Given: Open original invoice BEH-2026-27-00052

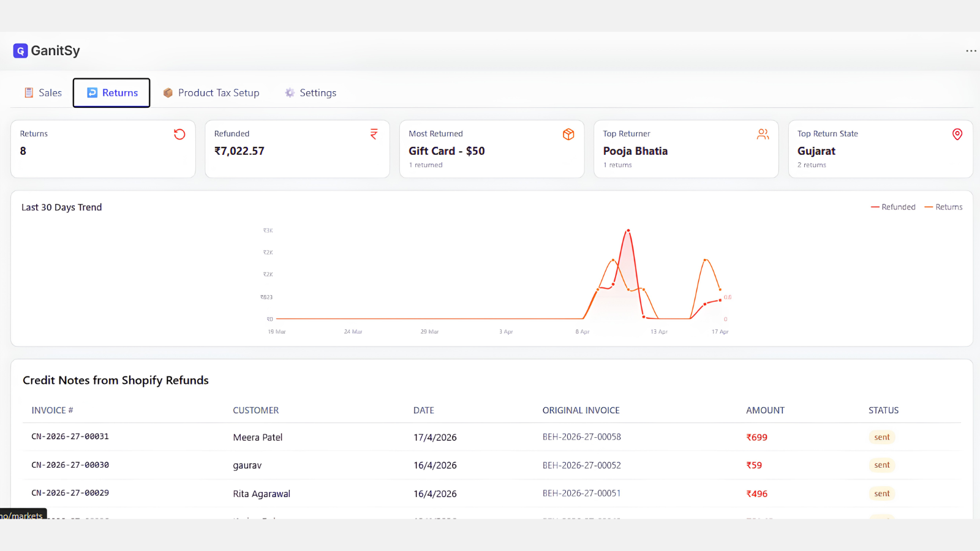Looking at the screenshot, I should pyautogui.click(x=582, y=465).
